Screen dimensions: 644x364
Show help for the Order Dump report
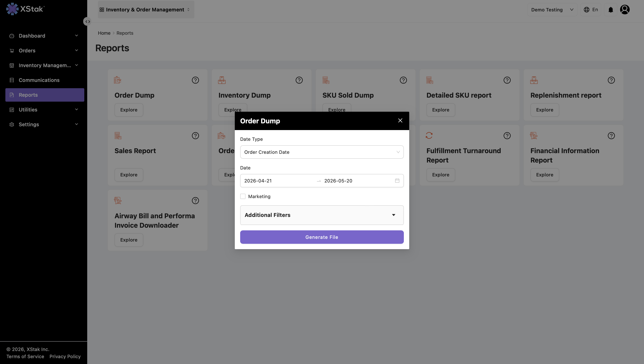(x=195, y=80)
